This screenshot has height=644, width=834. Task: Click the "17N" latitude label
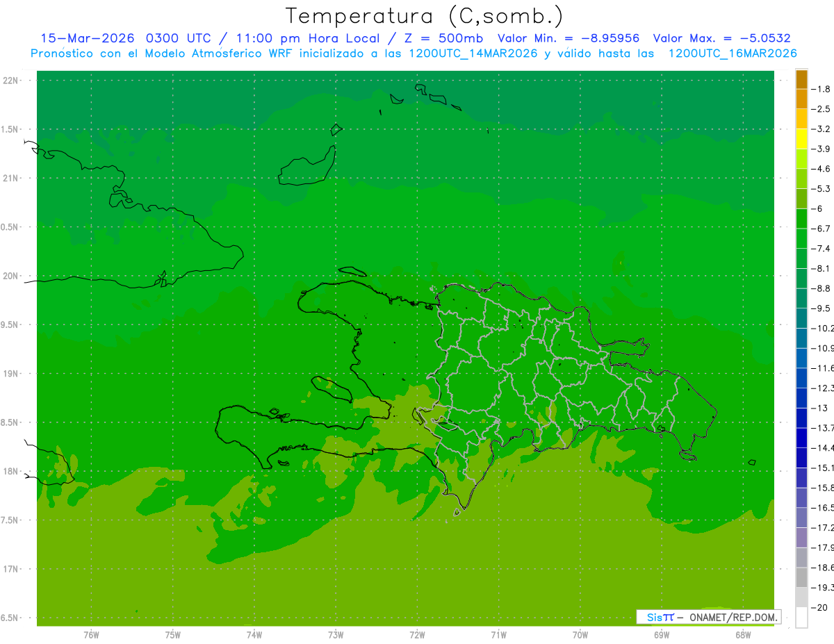[x=11, y=569]
